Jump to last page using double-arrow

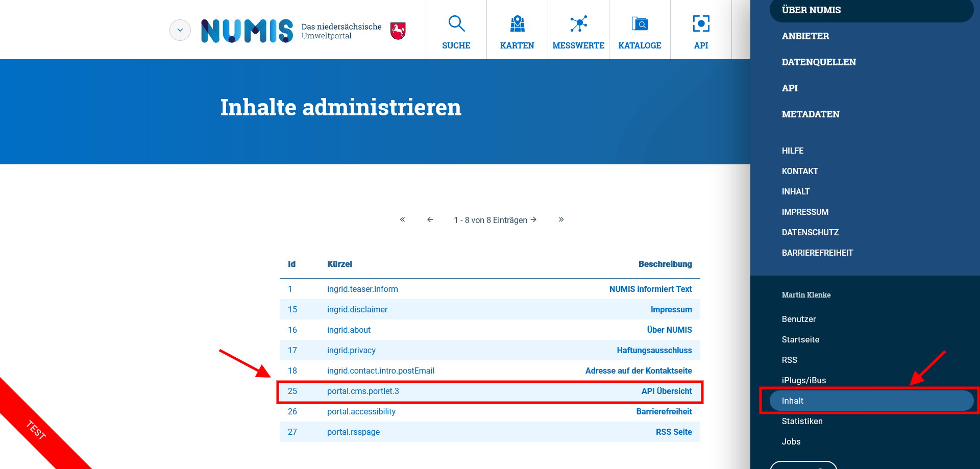(561, 219)
